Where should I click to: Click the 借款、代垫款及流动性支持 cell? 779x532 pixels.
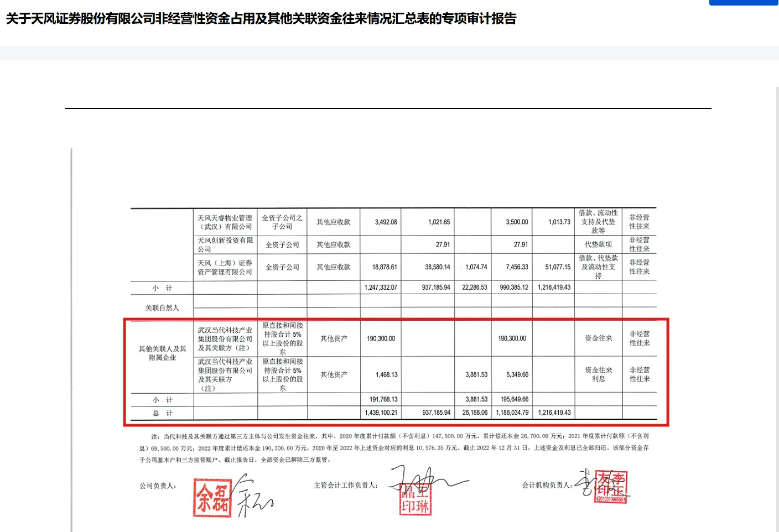[x=598, y=267]
